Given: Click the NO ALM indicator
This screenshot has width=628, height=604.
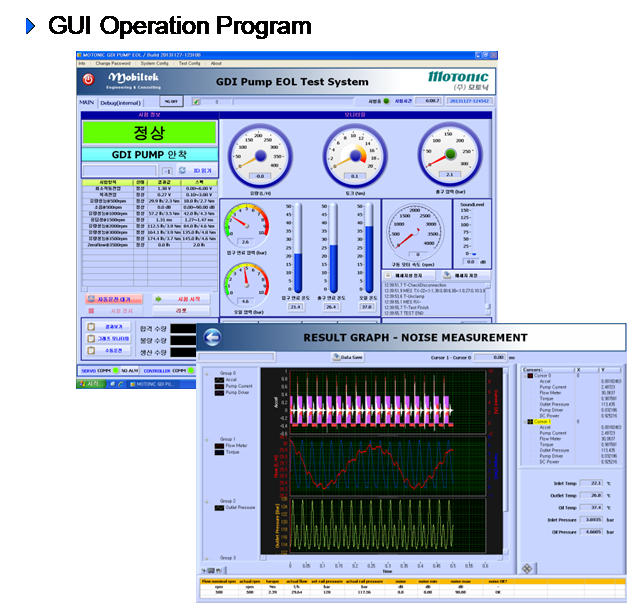Looking at the screenshot, I should [x=130, y=370].
